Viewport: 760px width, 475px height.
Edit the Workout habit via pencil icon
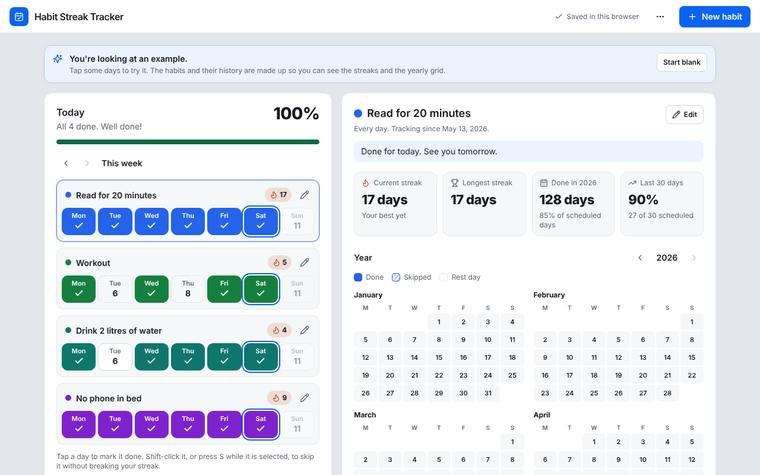tap(304, 263)
